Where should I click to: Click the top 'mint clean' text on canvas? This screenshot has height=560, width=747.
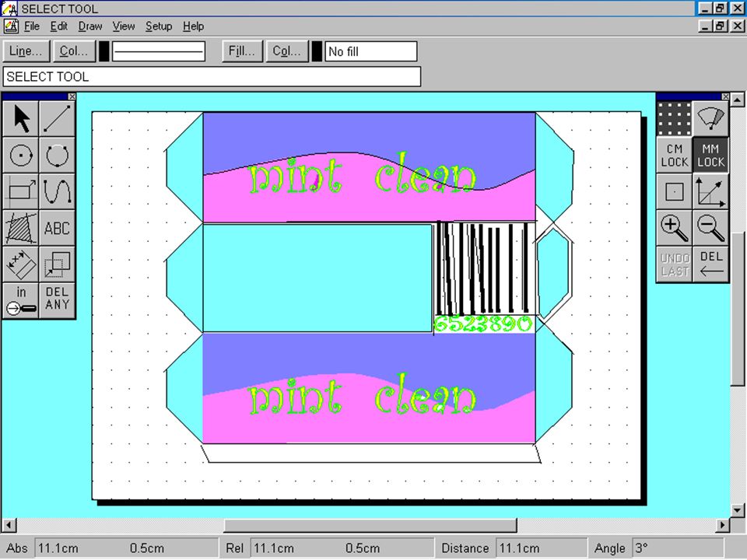pyautogui.click(x=362, y=174)
